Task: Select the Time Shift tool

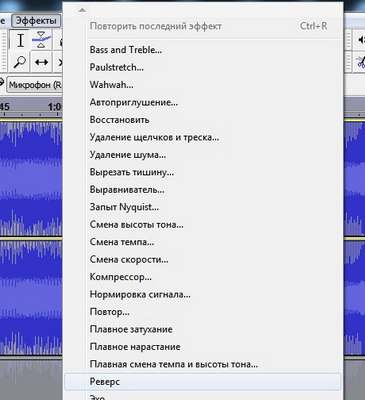Action: pyautogui.click(x=41, y=62)
